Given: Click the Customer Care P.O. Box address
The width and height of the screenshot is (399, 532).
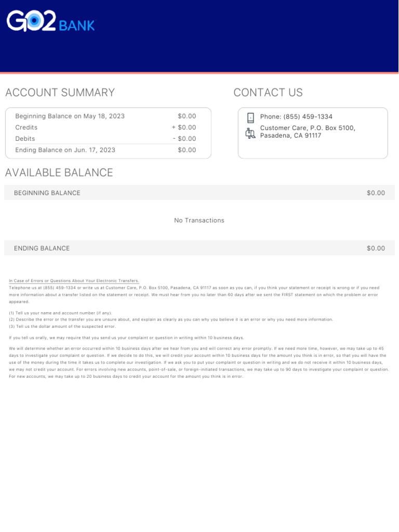Looking at the screenshot, I should pos(308,132).
